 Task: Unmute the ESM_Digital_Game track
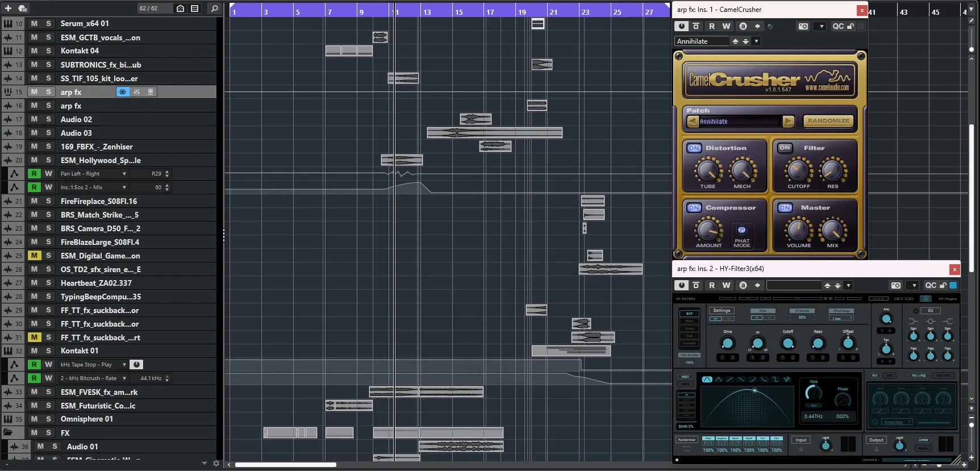click(34, 256)
